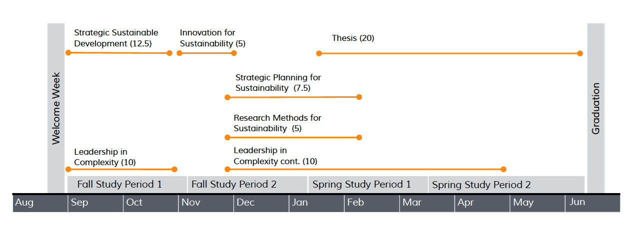
Task: Click the Welcome Week vertical bar
Action: (56, 108)
